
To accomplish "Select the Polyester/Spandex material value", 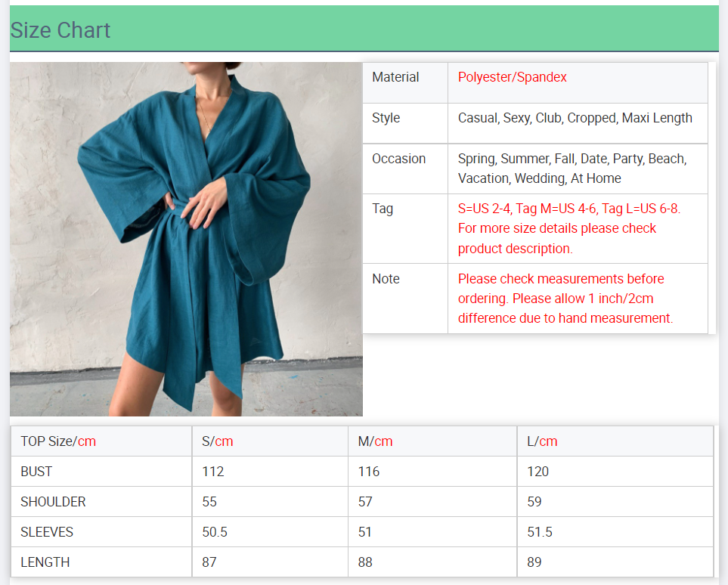I will coord(512,77).
